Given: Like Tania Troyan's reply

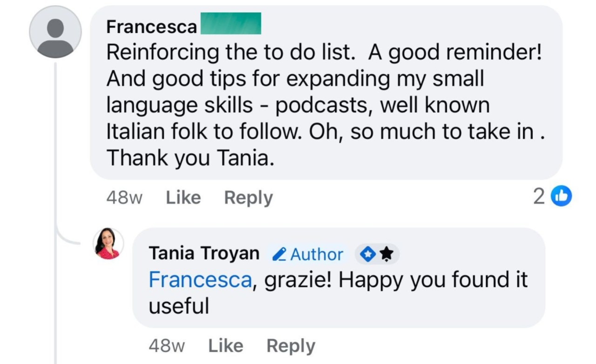Looking at the screenshot, I should click(225, 345).
